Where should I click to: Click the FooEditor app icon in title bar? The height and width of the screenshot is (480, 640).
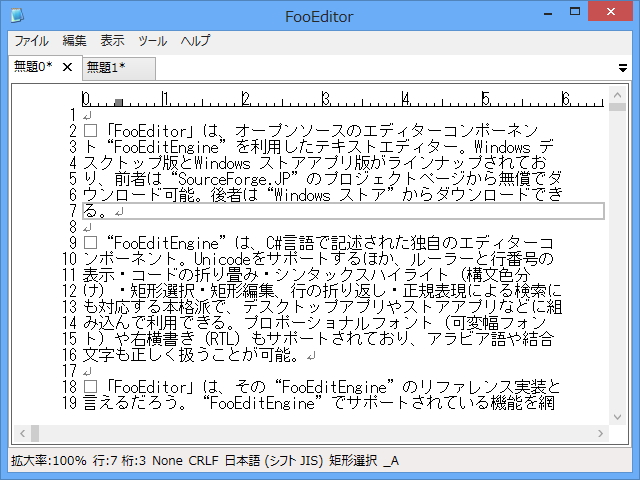pos(18,15)
